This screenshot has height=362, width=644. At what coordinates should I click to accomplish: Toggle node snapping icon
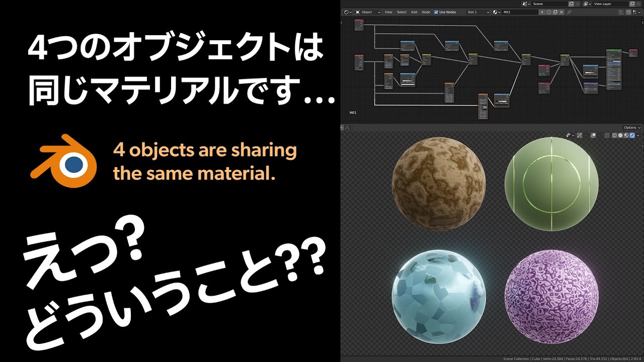[x=628, y=12]
